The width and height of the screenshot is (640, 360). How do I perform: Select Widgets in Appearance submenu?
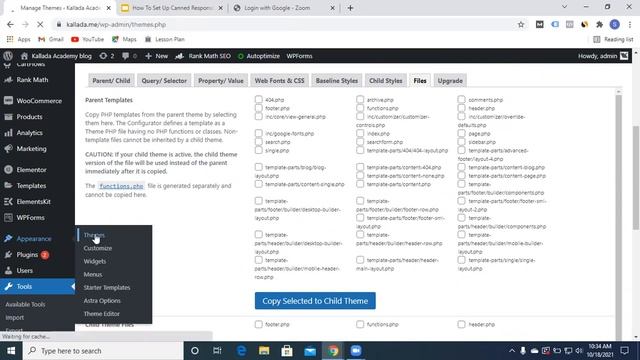pyautogui.click(x=95, y=261)
